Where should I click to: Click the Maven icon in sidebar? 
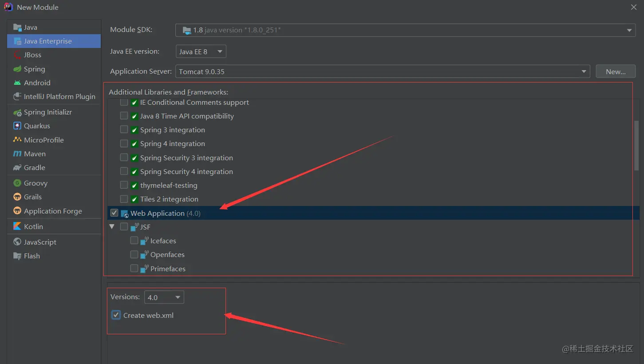pos(17,154)
